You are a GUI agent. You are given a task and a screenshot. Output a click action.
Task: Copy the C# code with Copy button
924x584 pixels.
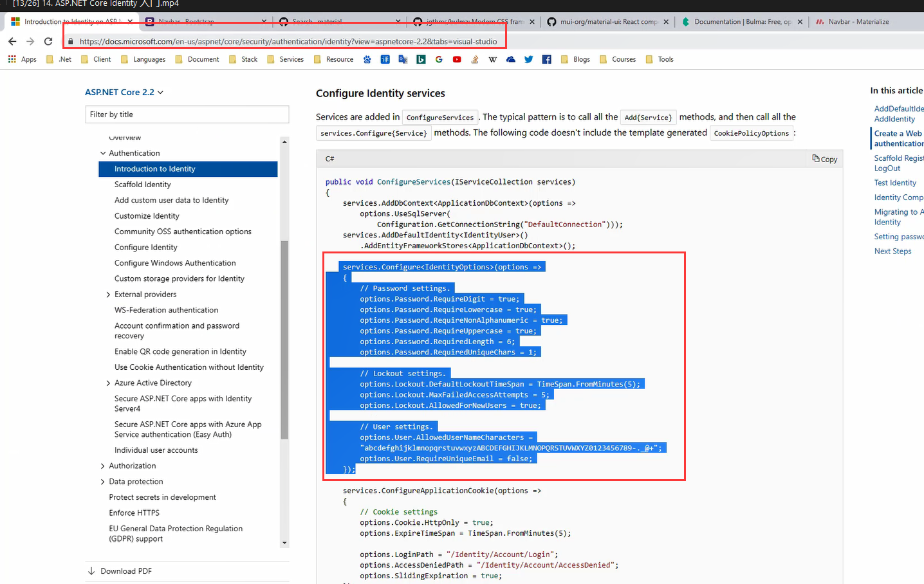tap(825, 159)
